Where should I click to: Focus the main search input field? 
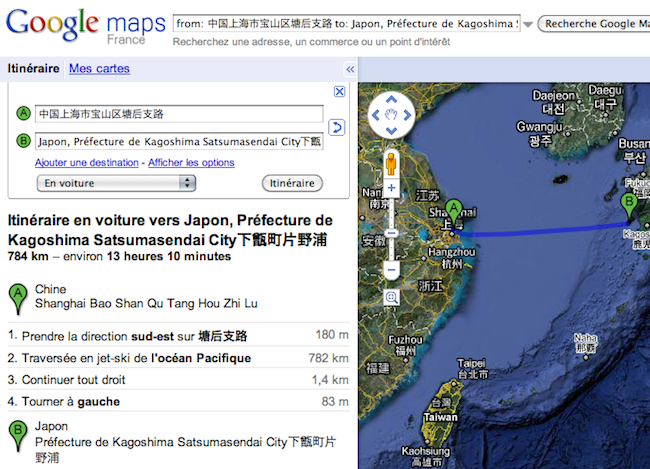pos(347,24)
